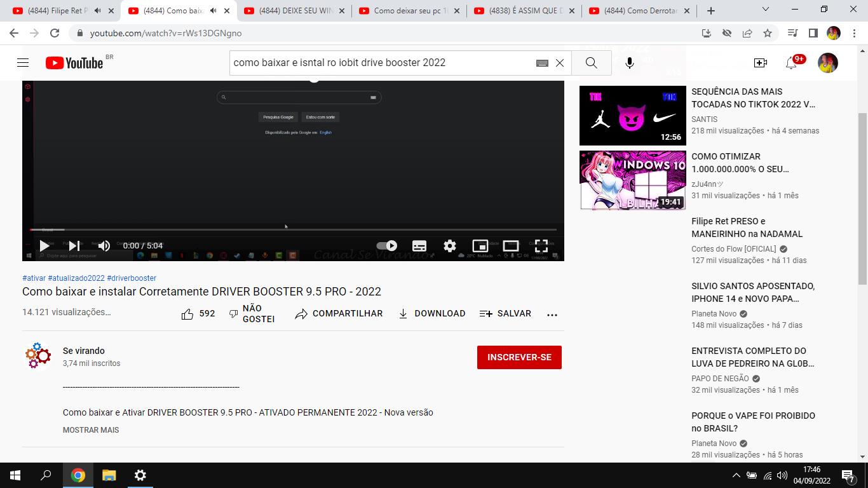Click the COMPARTILHAR share button
This screenshot has height=488, width=868.
[339, 314]
